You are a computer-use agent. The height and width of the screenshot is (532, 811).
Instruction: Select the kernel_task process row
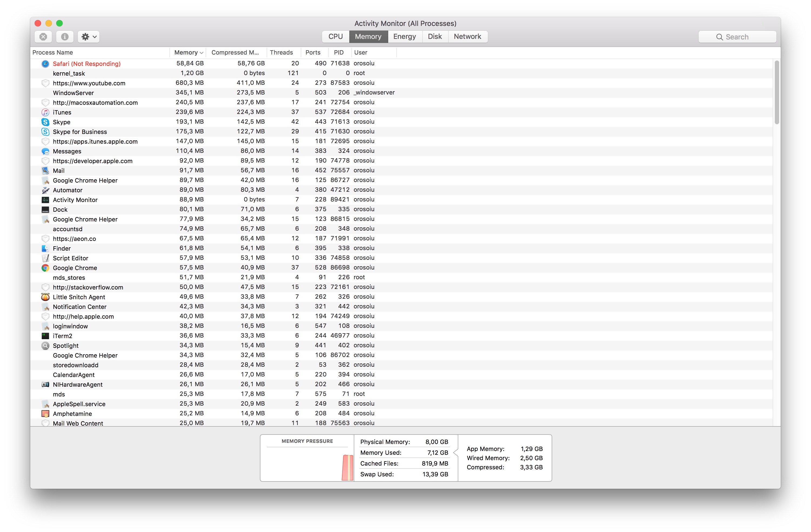(401, 73)
